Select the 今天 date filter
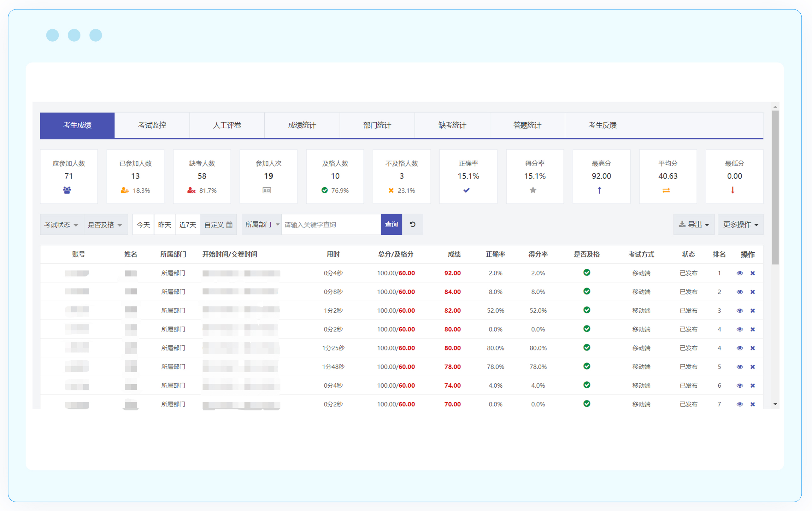 click(143, 225)
